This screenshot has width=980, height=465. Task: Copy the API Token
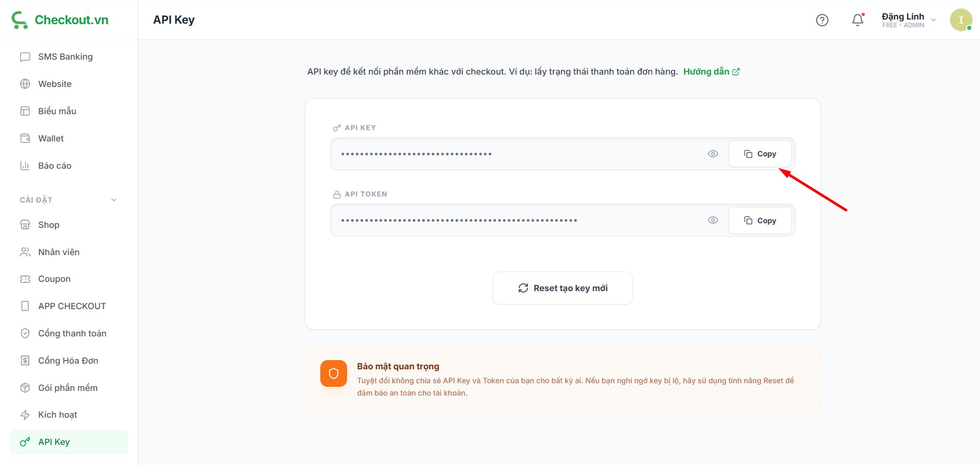pyautogui.click(x=760, y=220)
